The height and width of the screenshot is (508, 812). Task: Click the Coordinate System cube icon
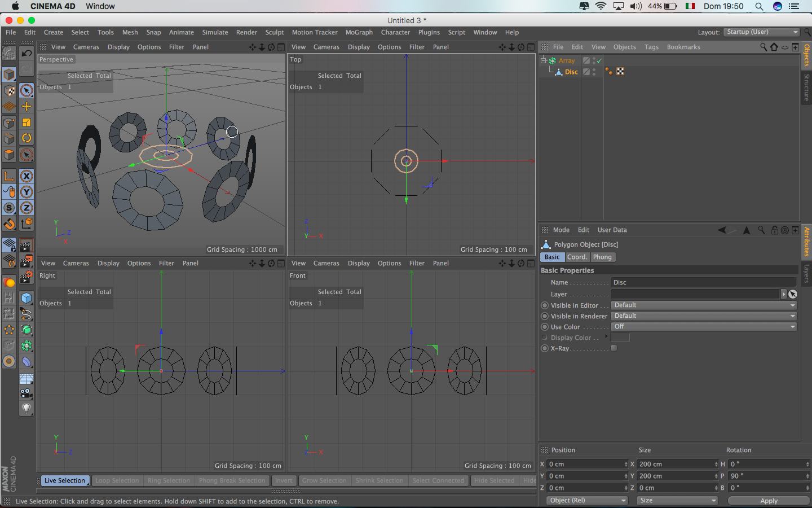(27, 224)
